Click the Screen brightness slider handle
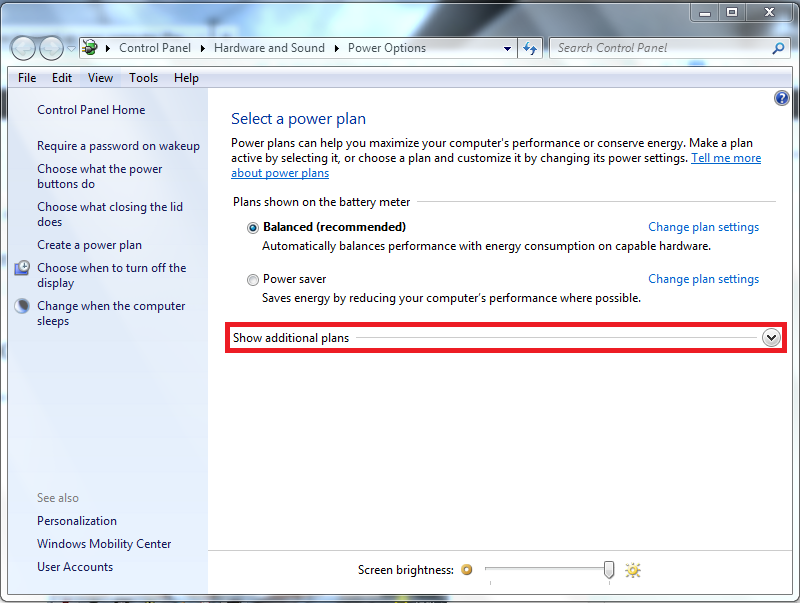The image size is (800, 603). pyautogui.click(x=609, y=570)
